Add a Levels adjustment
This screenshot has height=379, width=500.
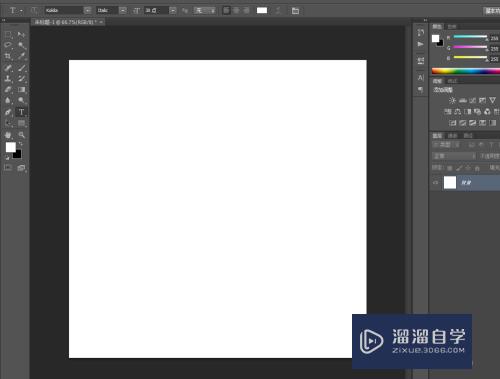[x=463, y=100]
